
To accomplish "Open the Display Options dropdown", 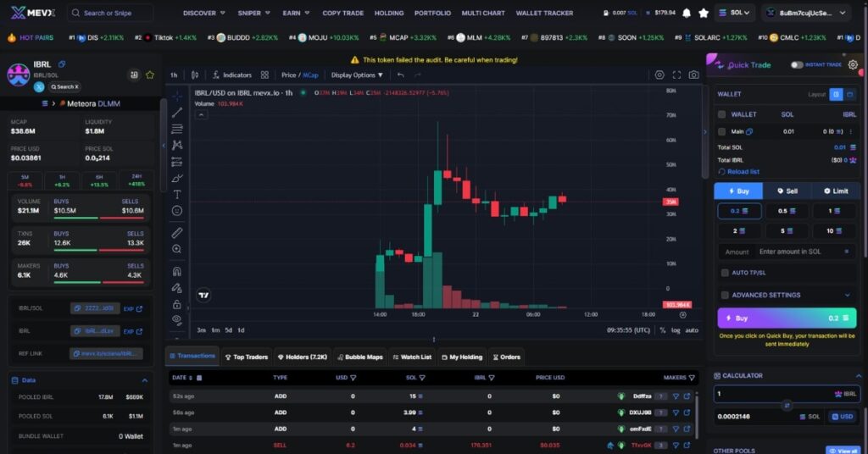I will click(x=357, y=75).
